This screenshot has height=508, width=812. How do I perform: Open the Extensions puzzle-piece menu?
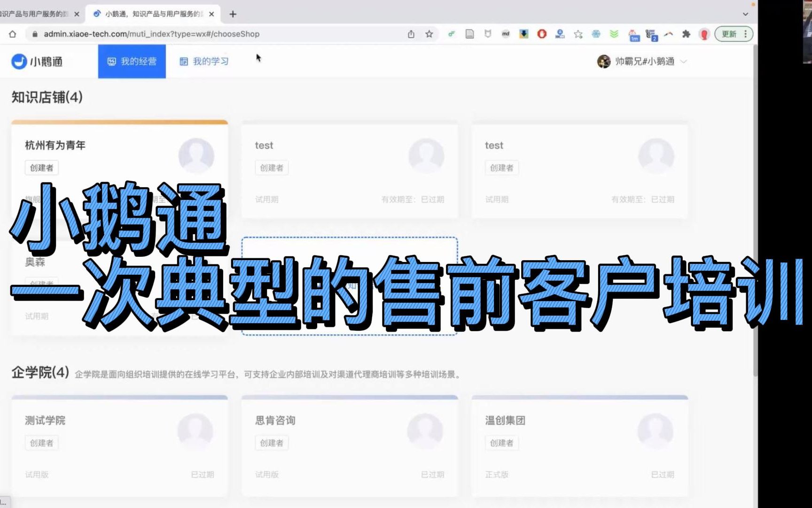coord(686,34)
